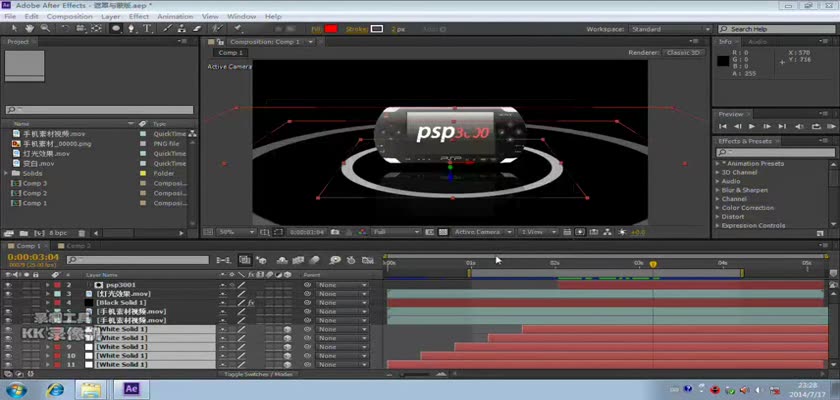Click the Fill color swatch

[331, 29]
